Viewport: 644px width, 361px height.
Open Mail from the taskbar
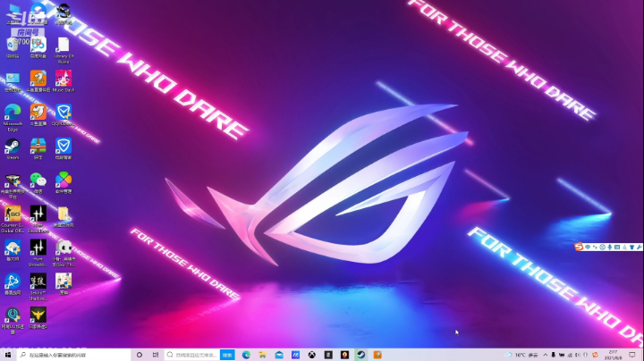tap(279, 355)
